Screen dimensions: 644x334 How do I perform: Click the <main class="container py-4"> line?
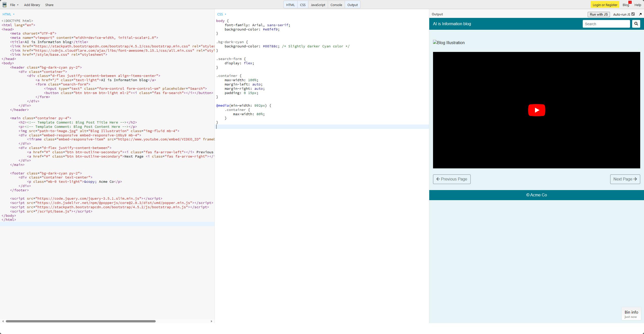41,118
